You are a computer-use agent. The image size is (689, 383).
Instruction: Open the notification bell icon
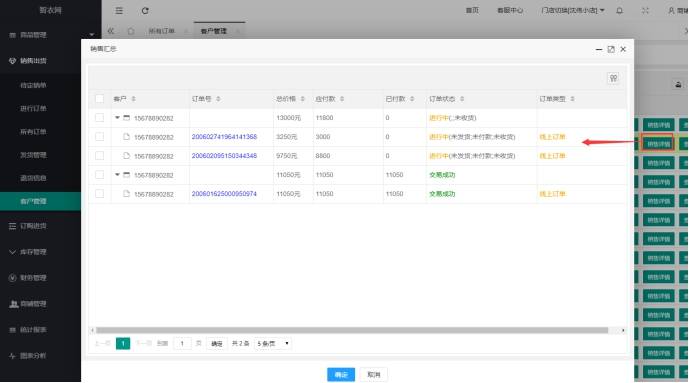pyautogui.click(x=620, y=11)
